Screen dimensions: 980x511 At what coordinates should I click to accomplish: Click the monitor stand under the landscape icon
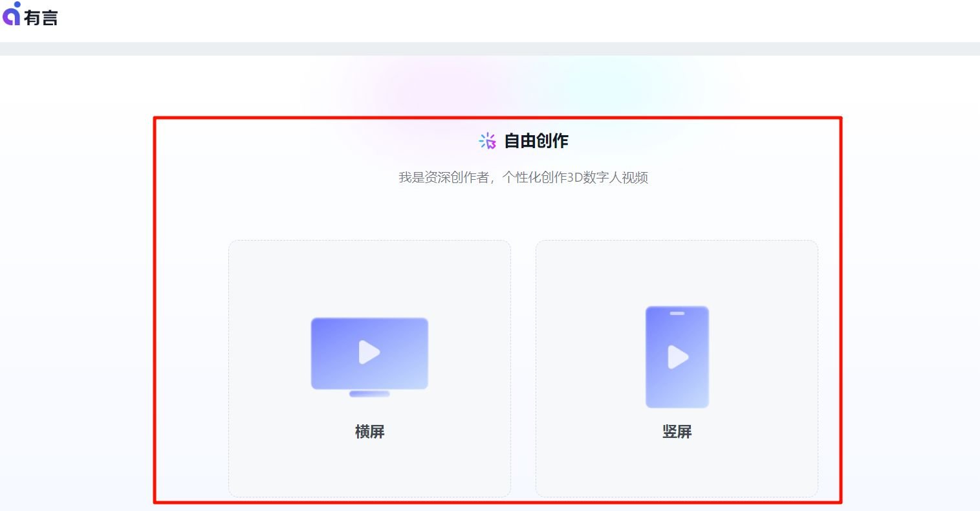tap(369, 393)
